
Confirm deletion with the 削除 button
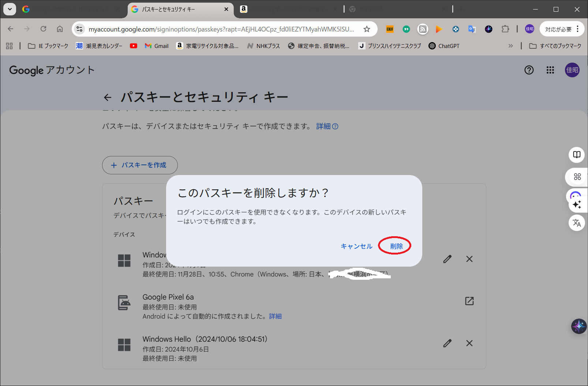(396, 246)
